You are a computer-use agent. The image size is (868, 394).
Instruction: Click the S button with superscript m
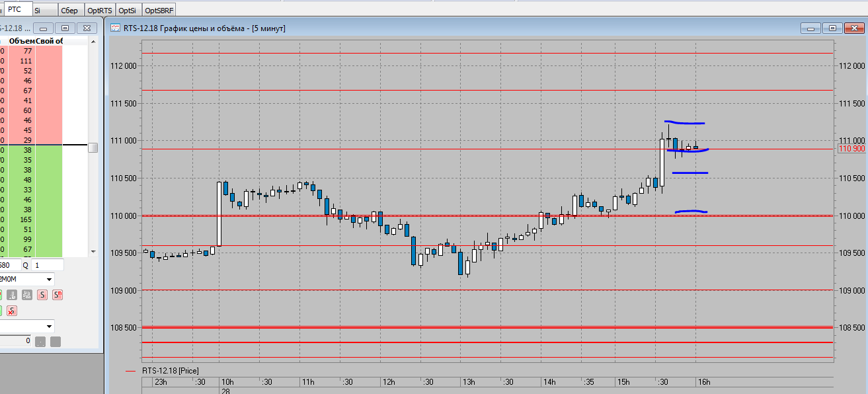tap(58, 295)
